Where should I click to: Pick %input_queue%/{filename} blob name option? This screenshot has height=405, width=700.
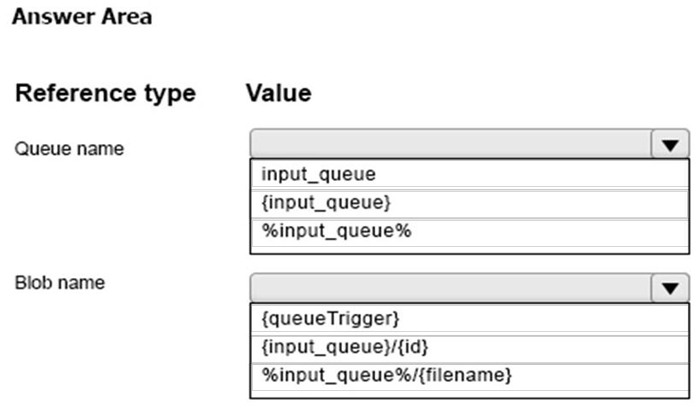click(470, 376)
